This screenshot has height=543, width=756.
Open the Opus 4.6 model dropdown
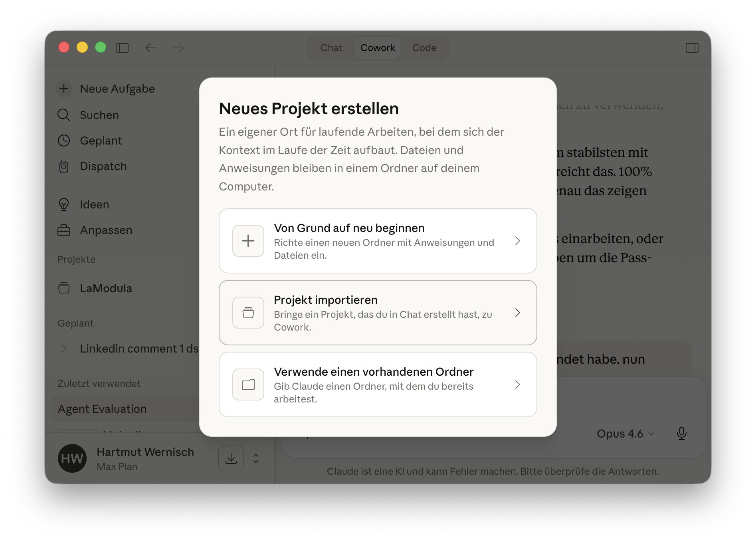click(625, 434)
